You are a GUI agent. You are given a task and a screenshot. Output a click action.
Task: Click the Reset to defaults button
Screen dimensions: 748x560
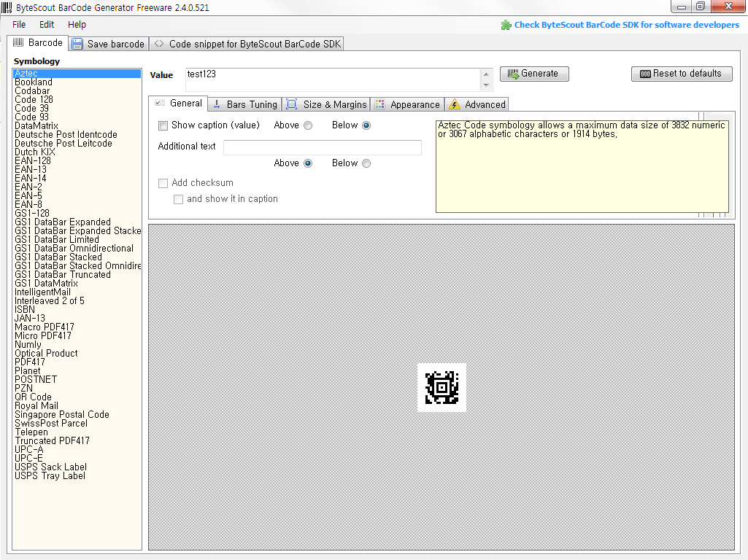pos(682,74)
